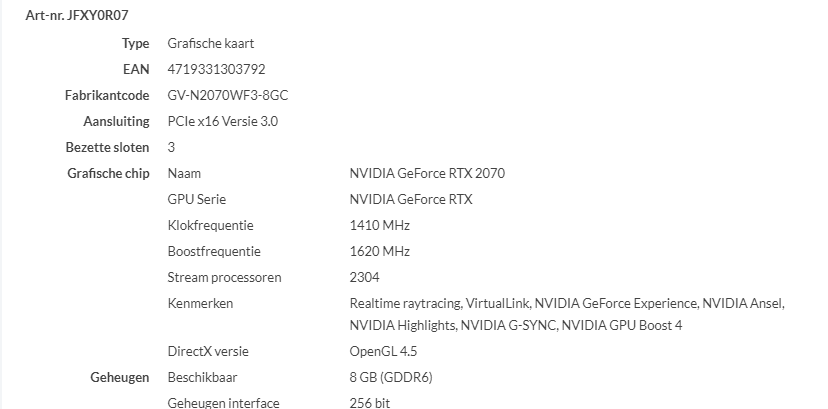Click the 'Kenmerken' label
The image size is (828, 409).
click(200, 303)
